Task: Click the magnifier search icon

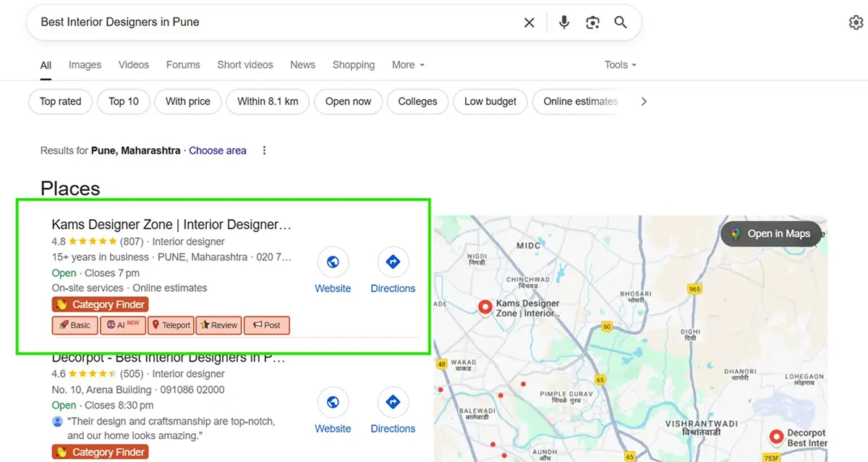Action: point(621,22)
